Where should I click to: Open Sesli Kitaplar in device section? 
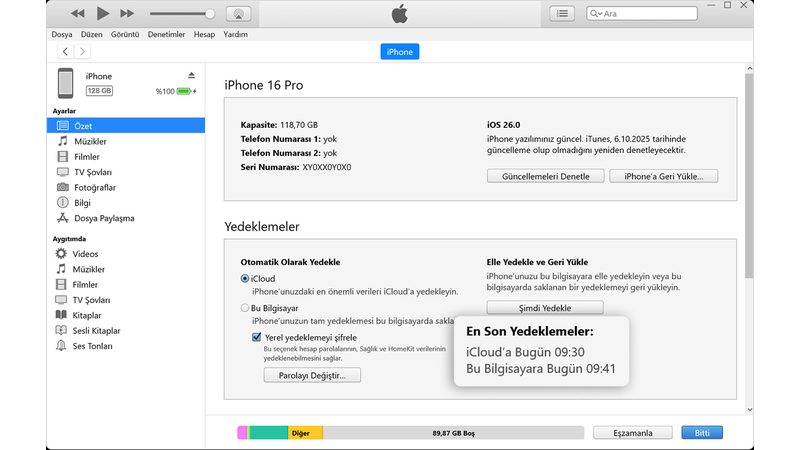click(x=97, y=331)
